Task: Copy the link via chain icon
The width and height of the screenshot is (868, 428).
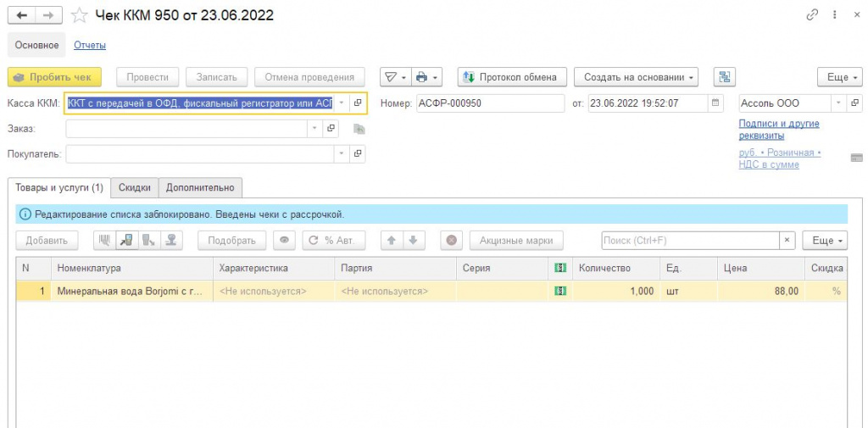Action: click(x=812, y=15)
